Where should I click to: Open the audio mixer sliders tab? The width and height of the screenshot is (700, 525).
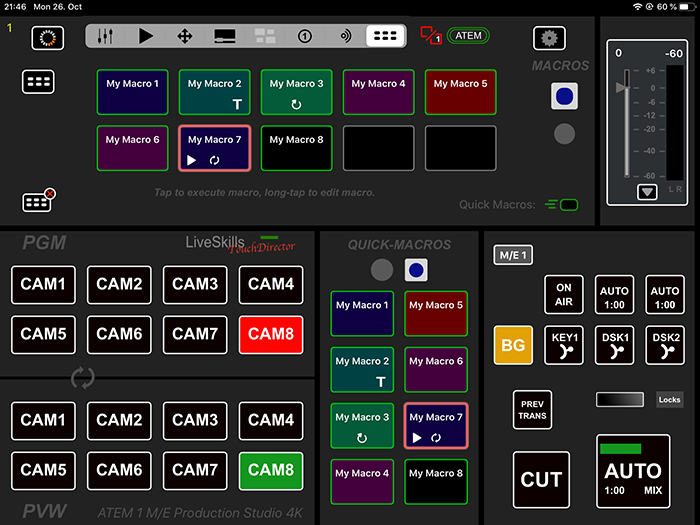click(x=105, y=36)
